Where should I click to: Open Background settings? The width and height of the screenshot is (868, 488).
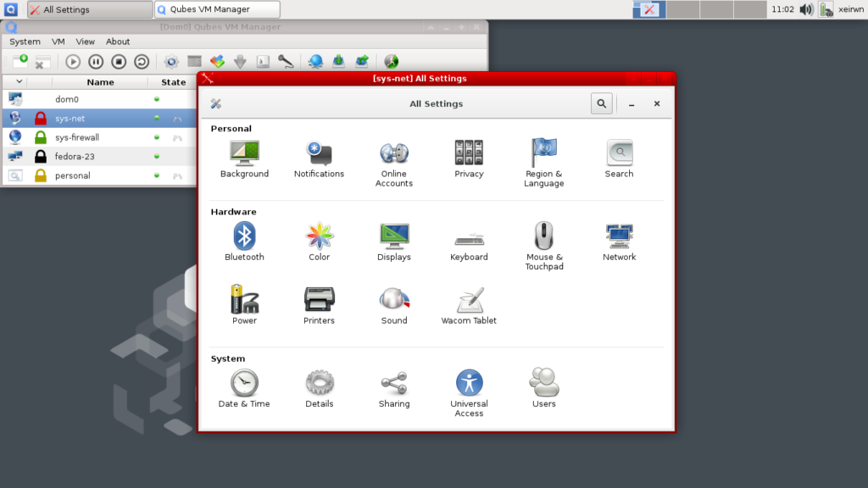tap(244, 159)
